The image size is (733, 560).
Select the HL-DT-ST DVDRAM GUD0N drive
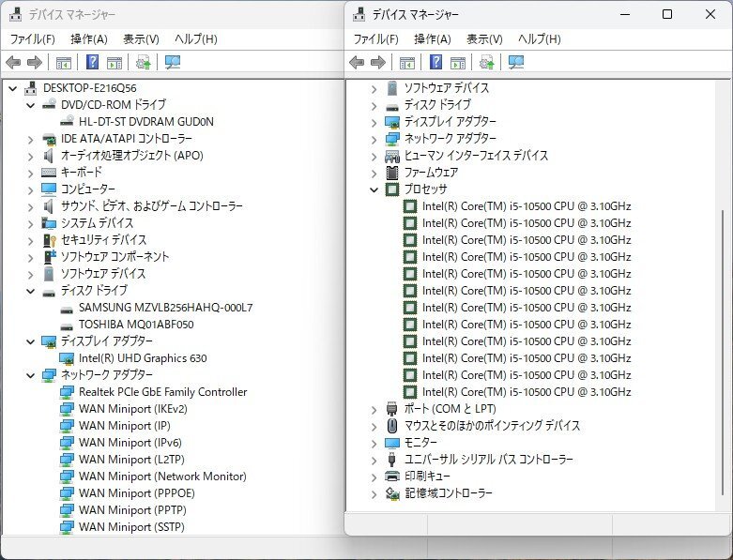(x=145, y=122)
